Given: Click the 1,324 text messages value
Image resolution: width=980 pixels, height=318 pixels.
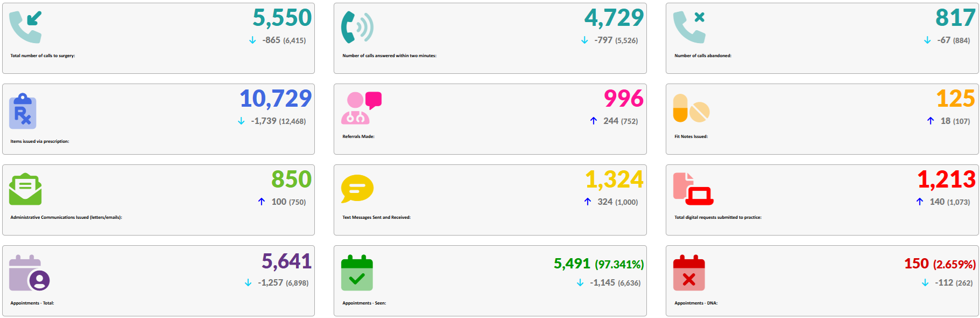Looking at the screenshot, I should pyautogui.click(x=614, y=179).
